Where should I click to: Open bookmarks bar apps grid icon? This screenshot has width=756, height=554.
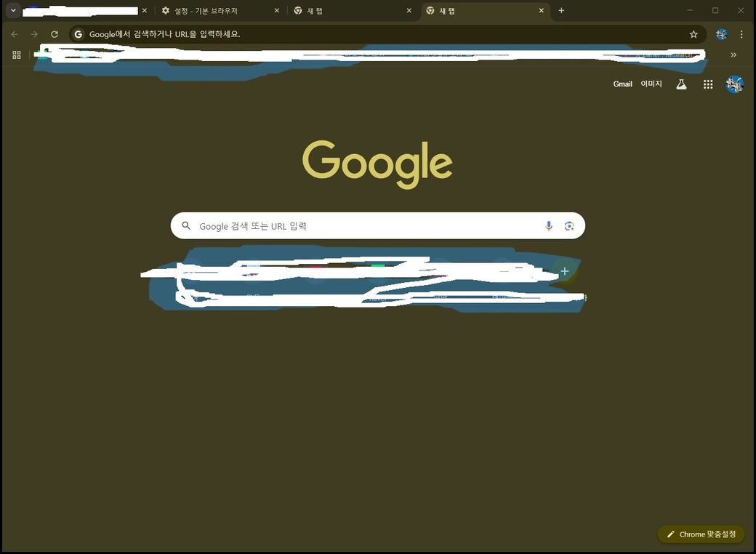click(x=17, y=55)
